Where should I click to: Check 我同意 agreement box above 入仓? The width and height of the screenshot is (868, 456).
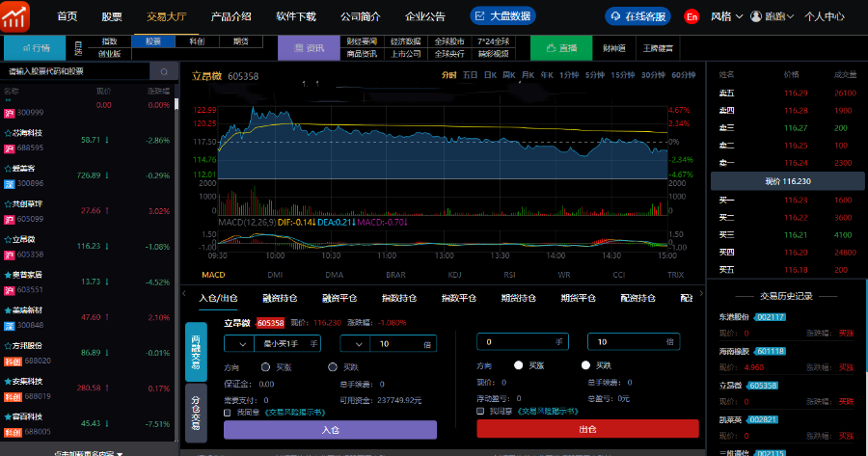227,412
